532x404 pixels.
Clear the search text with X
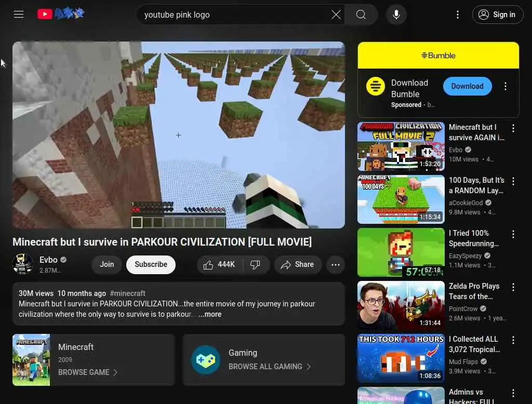pyautogui.click(x=336, y=15)
